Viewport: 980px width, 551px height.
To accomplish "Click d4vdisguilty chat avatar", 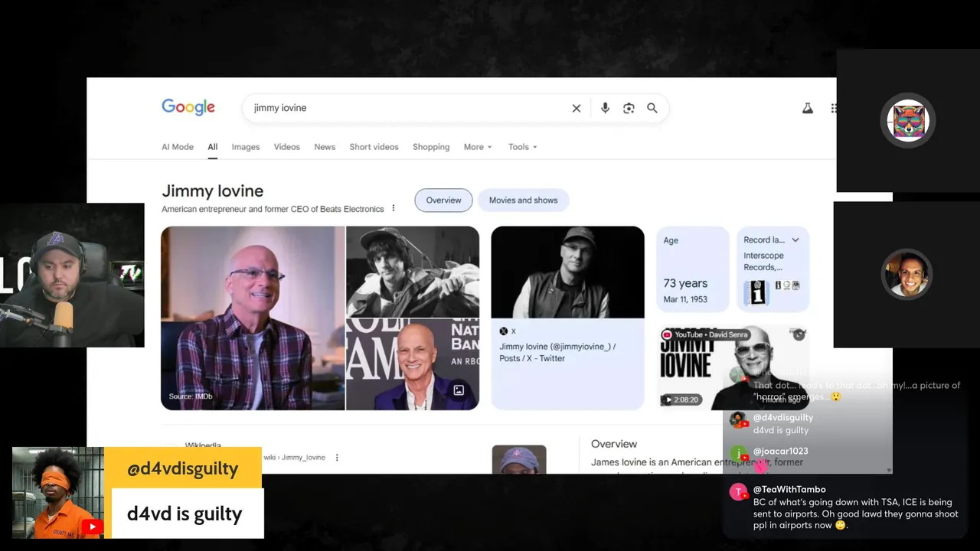I will coord(738,420).
